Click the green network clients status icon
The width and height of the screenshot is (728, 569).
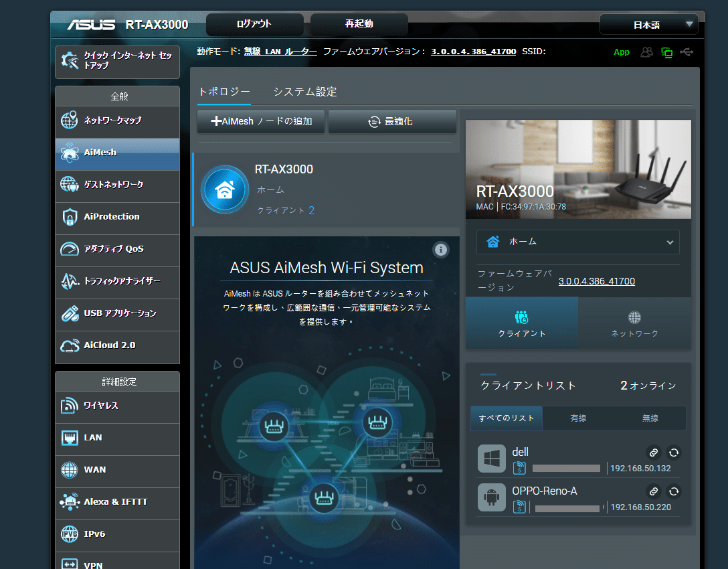click(666, 52)
